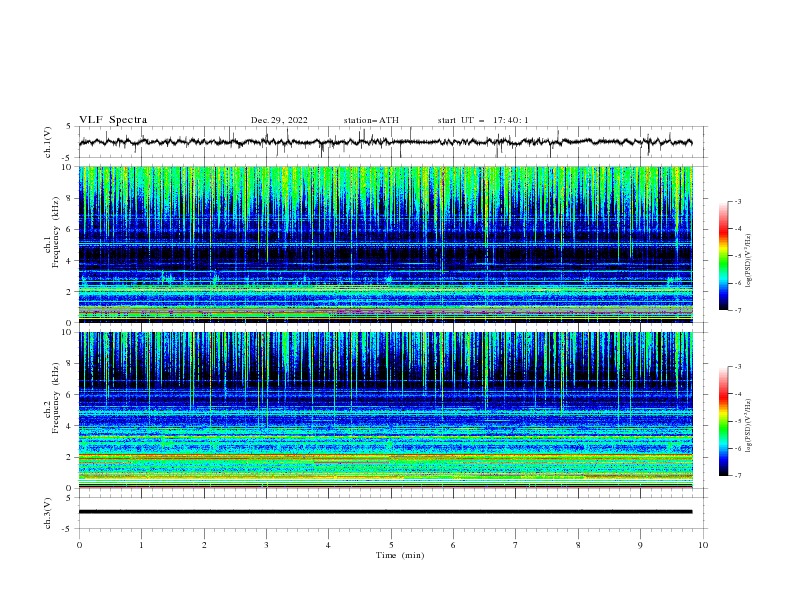Click the "ch.1(V)" waveform axis label
The width and height of the screenshot is (792, 612).
coord(48,142)
